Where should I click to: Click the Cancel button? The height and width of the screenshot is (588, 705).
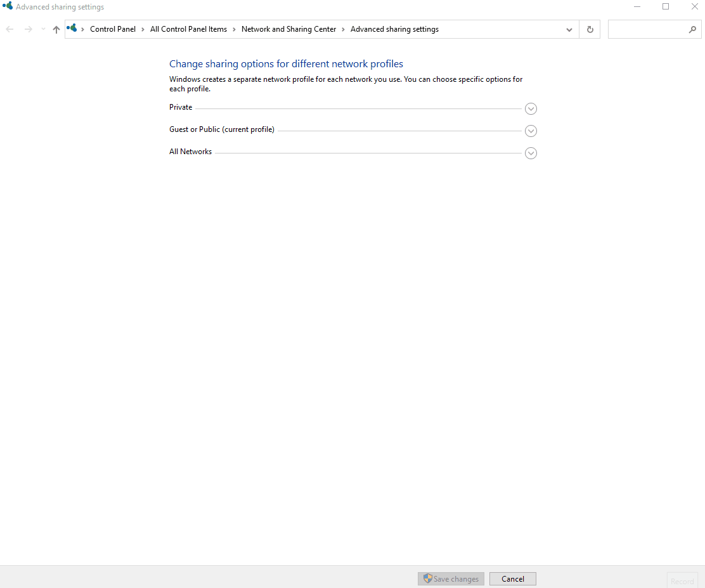512,578
